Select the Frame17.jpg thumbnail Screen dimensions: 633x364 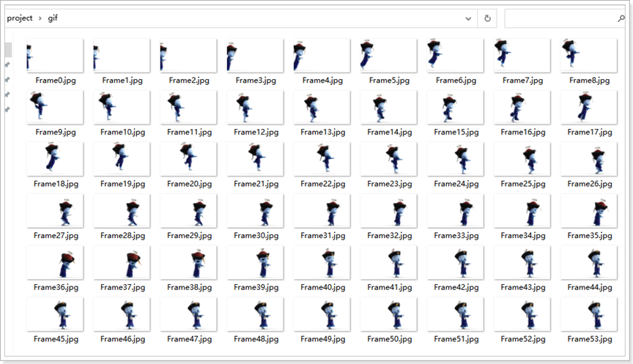point(589,108)
